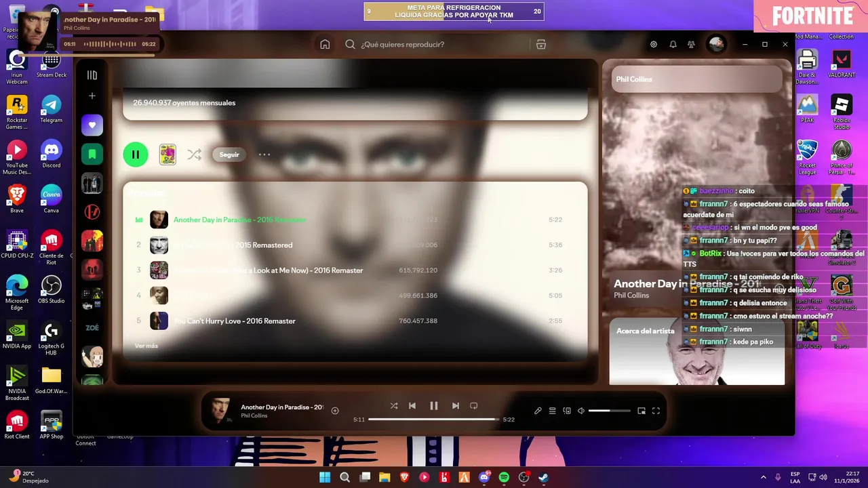Add current song to library plus circle
This screenshot has width=868, height=488.
point(335,411)
